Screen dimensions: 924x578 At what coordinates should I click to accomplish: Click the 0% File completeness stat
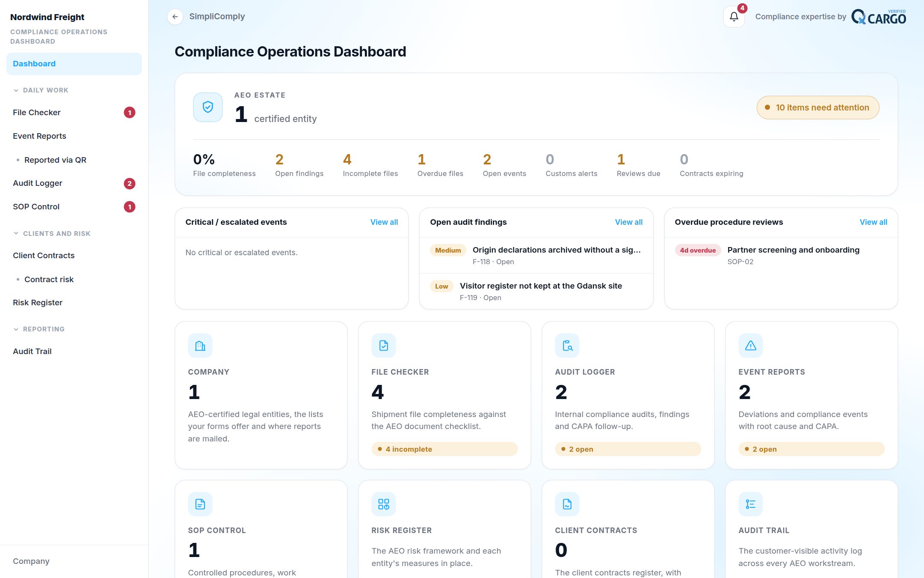tap(225, 165)
